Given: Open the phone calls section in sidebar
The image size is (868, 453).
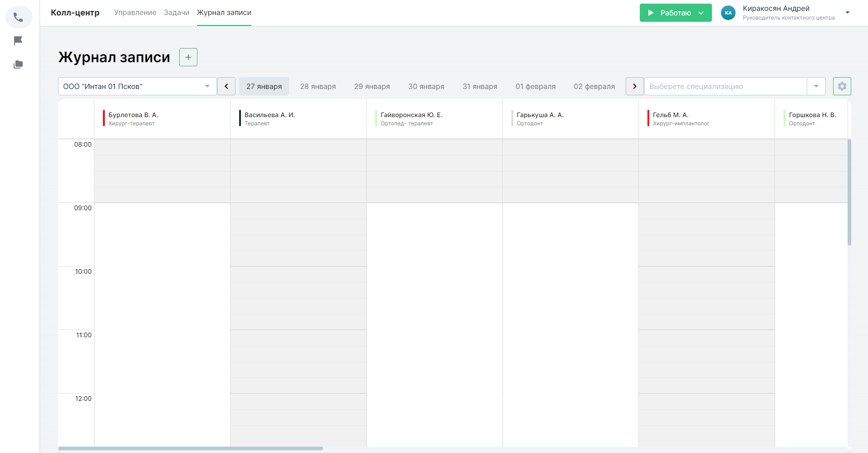Looking at the screenshot, I should point(19,17).
